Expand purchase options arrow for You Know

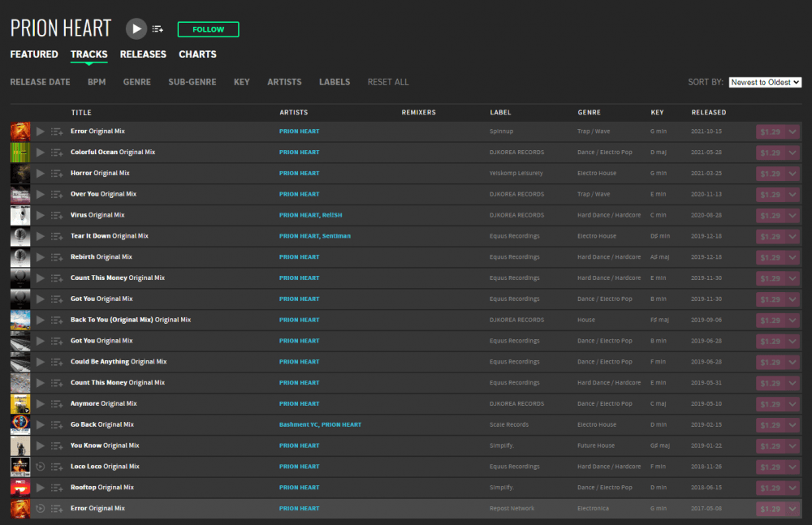click(x=793, y=446)
